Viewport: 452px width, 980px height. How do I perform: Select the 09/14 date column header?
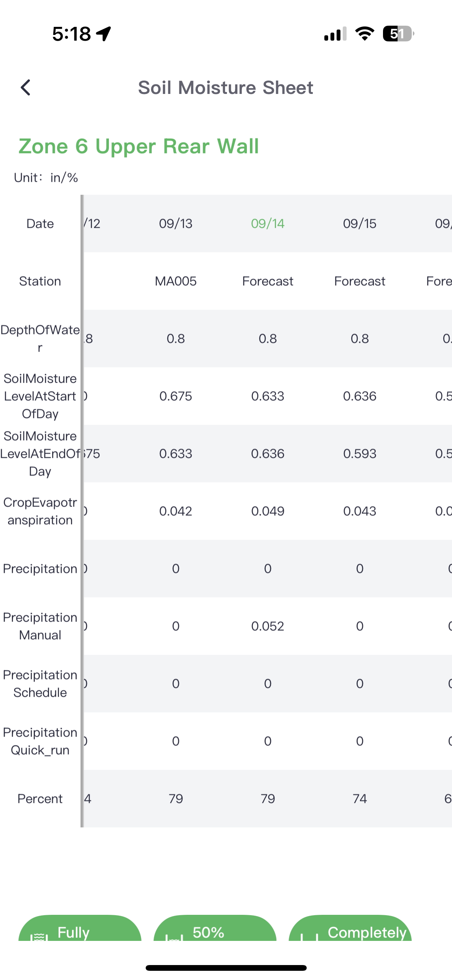point(268,224)
